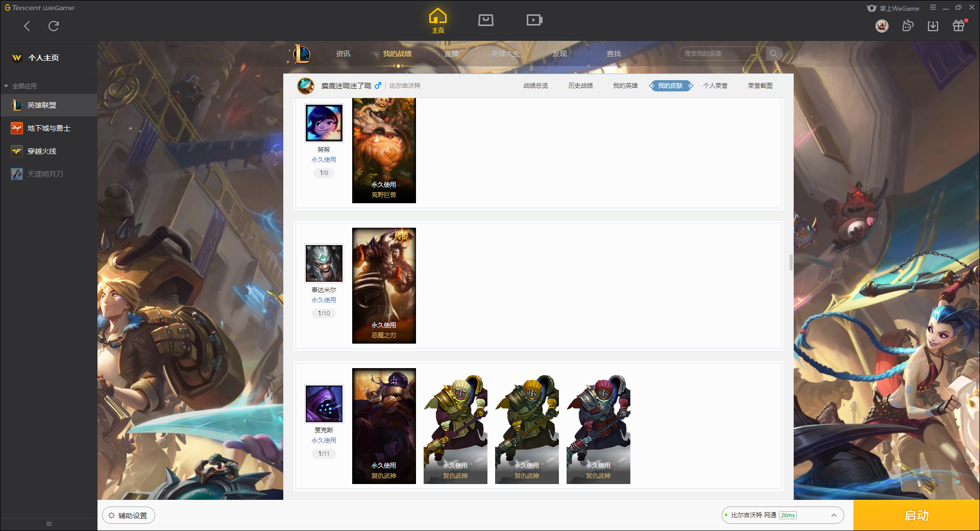Click the 1/8 skin count badge
Viewport: 980px width, 531px height.
tap(324, 173)
